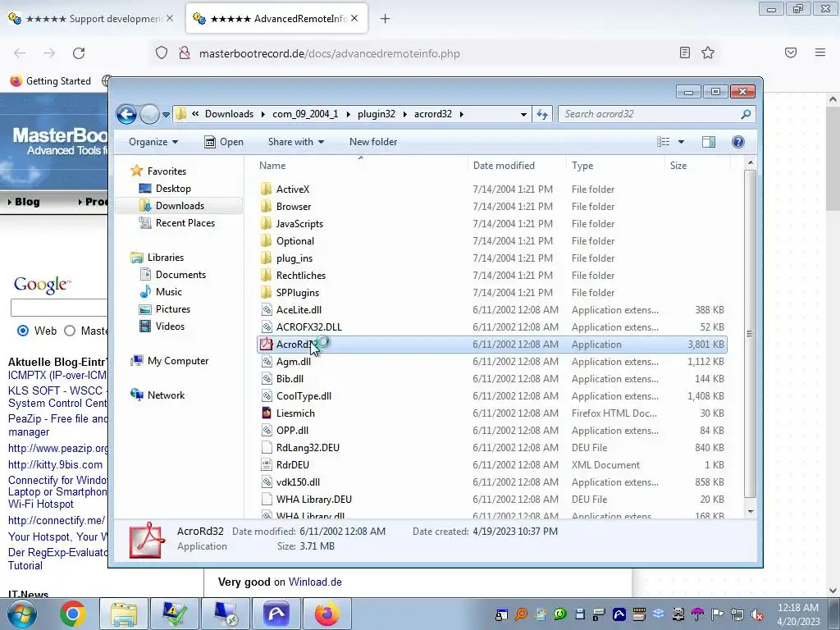The height and width of the screenshot is (630, 840).
Task: Open Windows Start menu
Action: coord(22,614)
